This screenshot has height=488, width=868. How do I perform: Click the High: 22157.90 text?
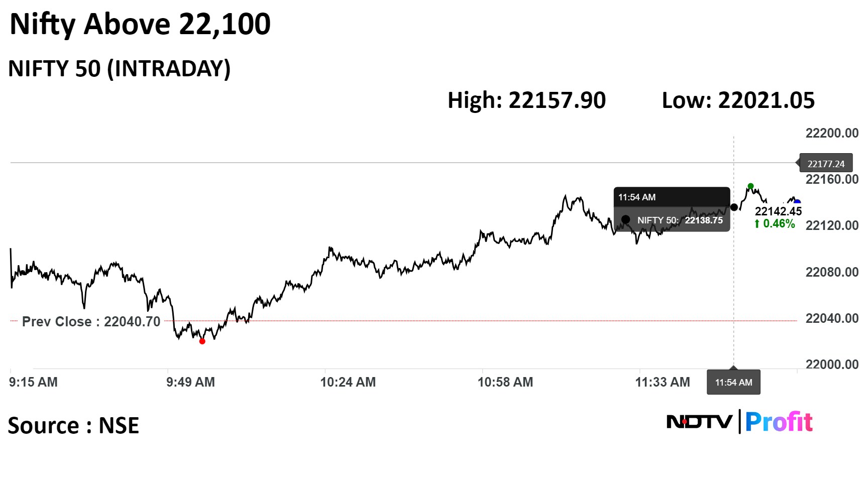526,100
